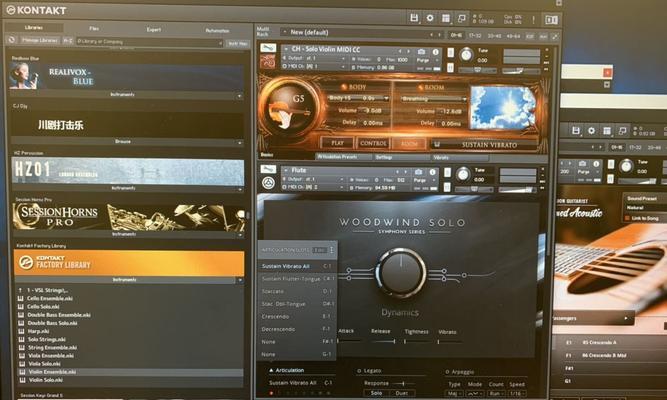Click the SUSTAIN VIBRATO articulation button

pyautogui.click(x=485, y=145)
